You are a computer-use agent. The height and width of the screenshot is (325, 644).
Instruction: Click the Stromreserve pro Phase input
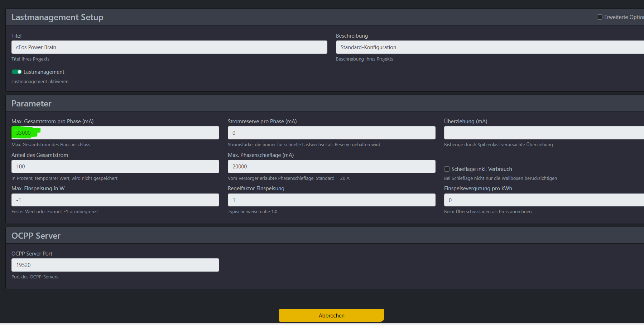331,133
